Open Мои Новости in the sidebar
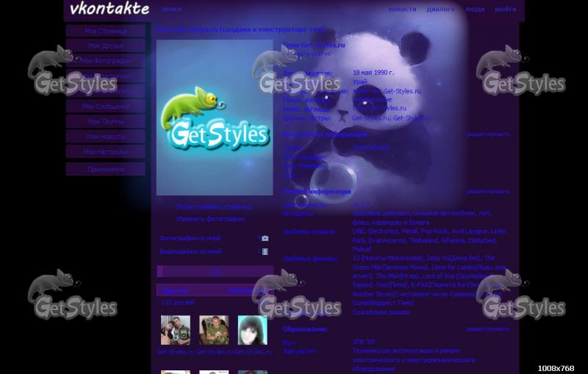 106,137
